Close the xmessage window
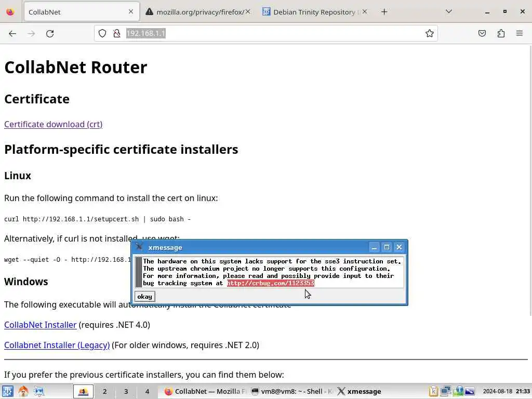 tap(399, 247)
